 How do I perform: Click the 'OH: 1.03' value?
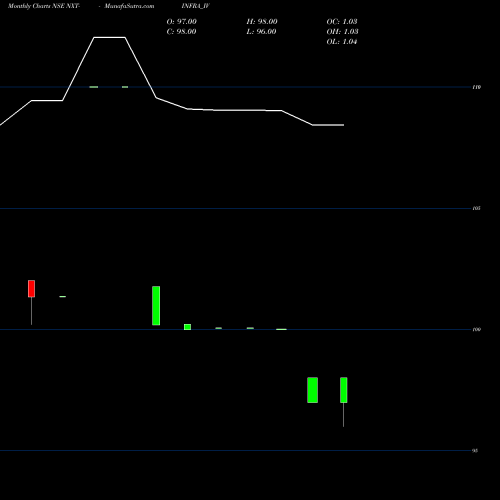(342, 32)
